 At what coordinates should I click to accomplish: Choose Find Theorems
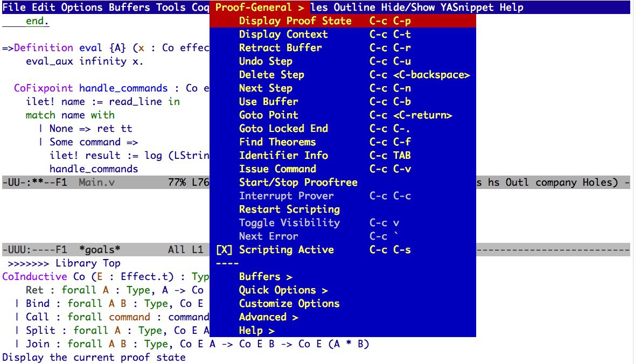coord(343,142)
